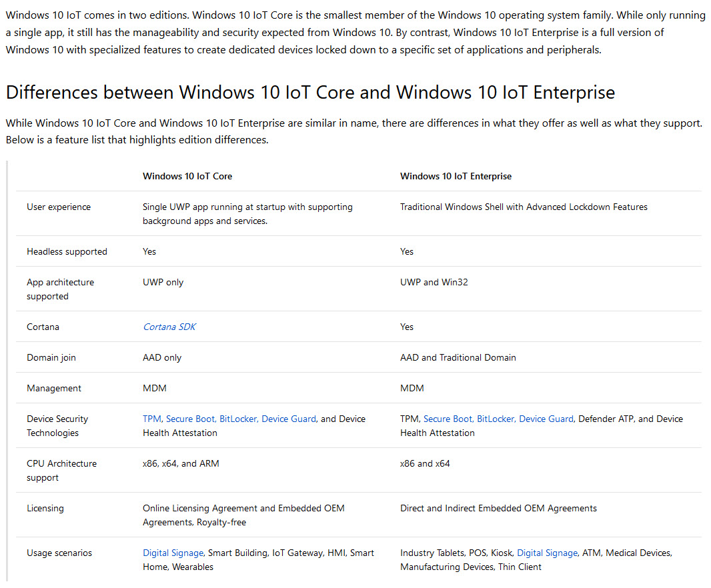
Task: Click the UWP and Win32 cell
Action: tap(434, 283)
